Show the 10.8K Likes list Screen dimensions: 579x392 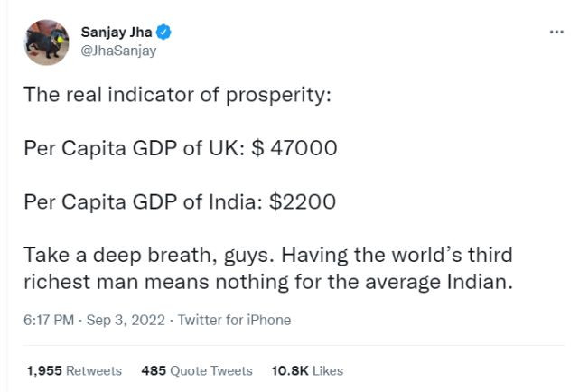307,370
